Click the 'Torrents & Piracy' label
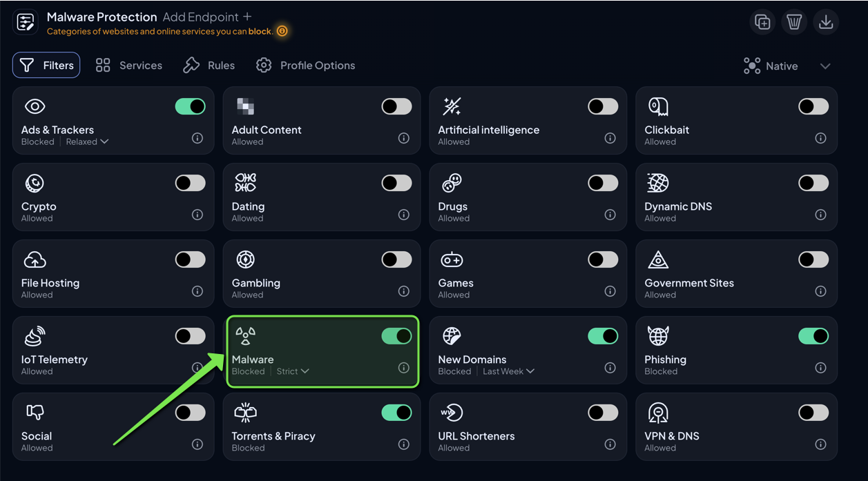The image size is (868, 481). point(273,436)
